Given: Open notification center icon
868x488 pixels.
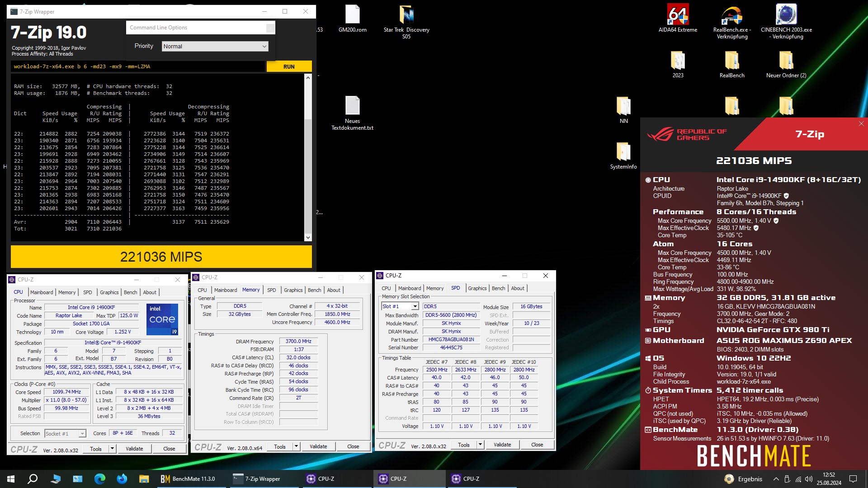Looking at the screenshot, I should coord(853,479).
